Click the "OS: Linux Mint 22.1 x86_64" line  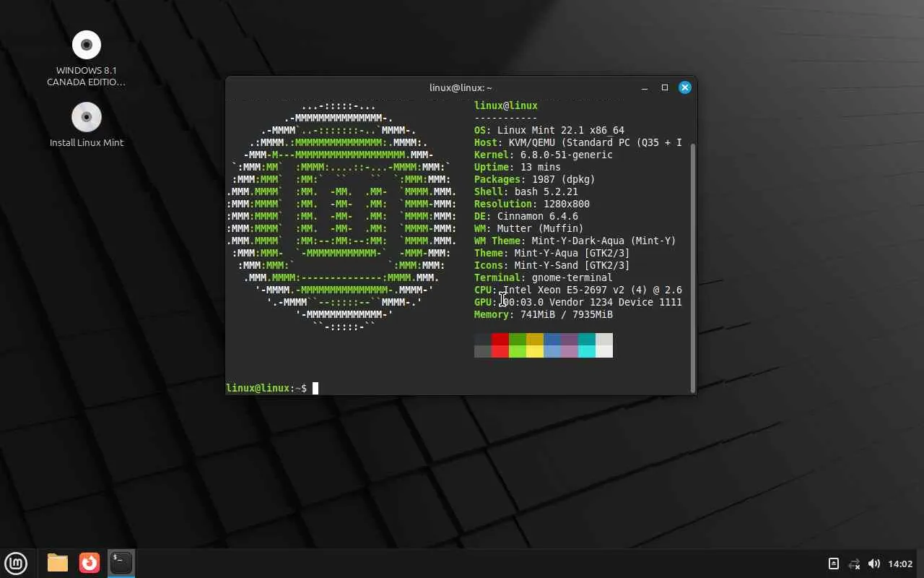[x=549, y=131]
